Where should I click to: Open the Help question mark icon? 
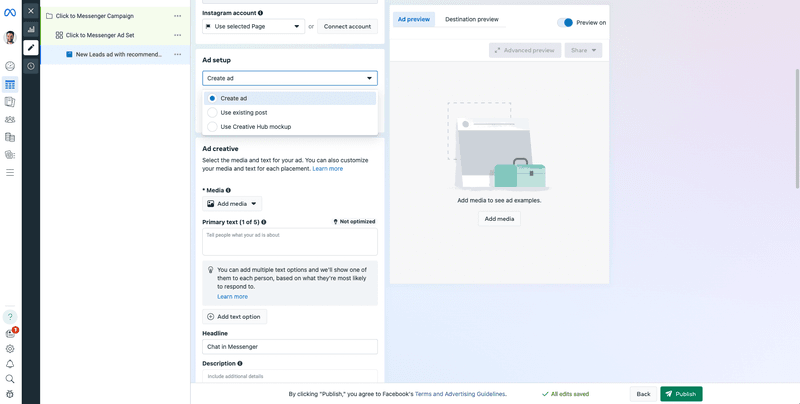coord(10,317)
